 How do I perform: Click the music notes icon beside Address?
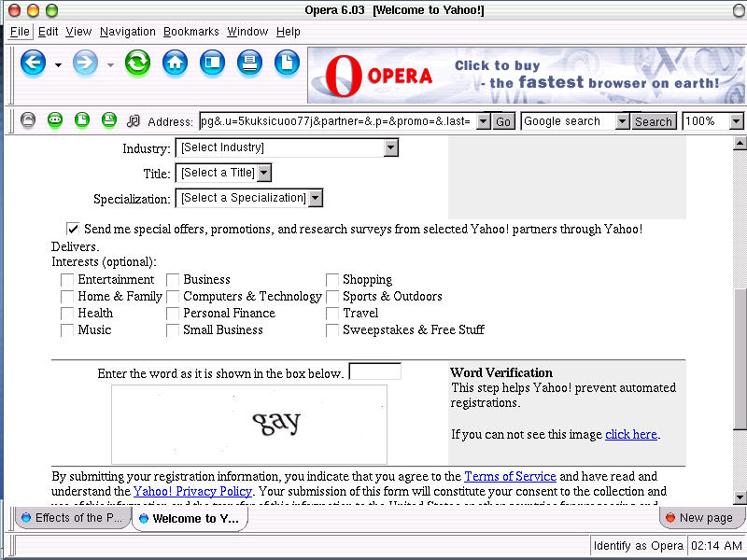pos(134,121)
